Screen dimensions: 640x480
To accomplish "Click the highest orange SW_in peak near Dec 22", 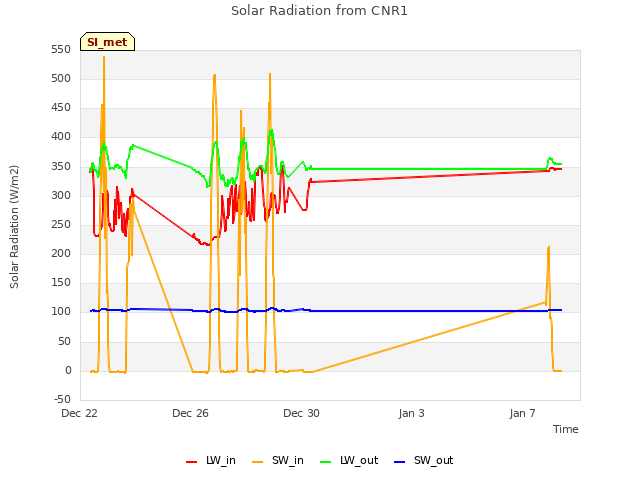I will [x=104, y=57].
